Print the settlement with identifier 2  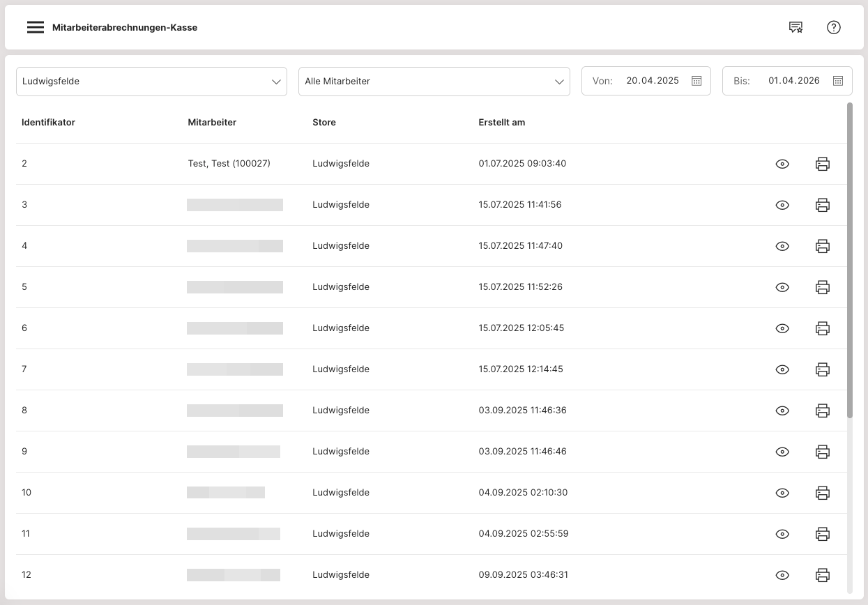coord(823,164)
